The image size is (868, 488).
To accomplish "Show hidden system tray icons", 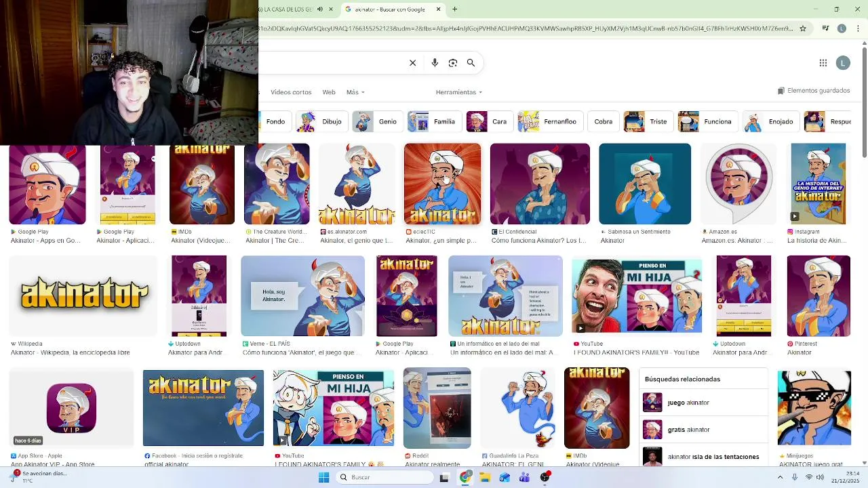I will 780,477.
